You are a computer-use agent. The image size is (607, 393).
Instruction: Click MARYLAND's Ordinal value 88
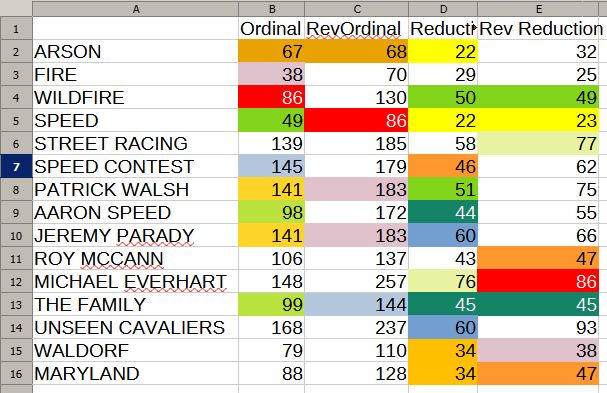click(271, 374)
